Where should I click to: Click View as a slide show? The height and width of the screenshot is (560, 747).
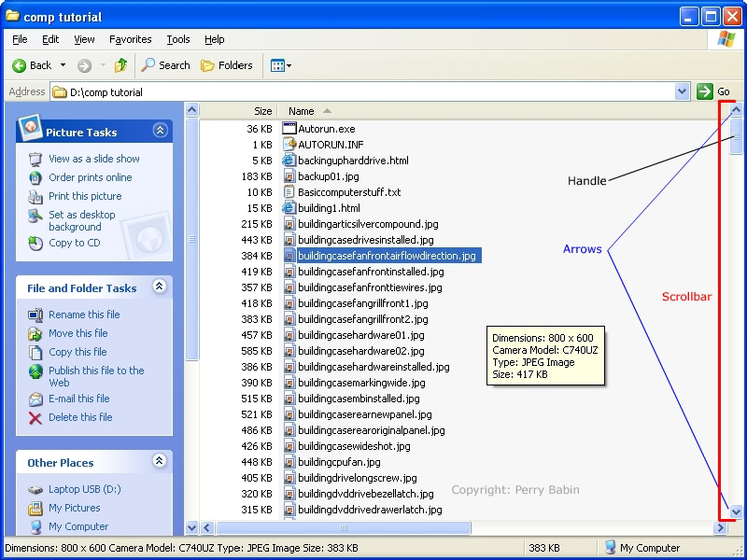(94, 159)
